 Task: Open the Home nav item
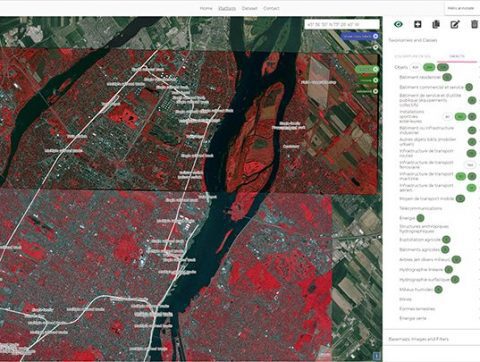(206, 8)
